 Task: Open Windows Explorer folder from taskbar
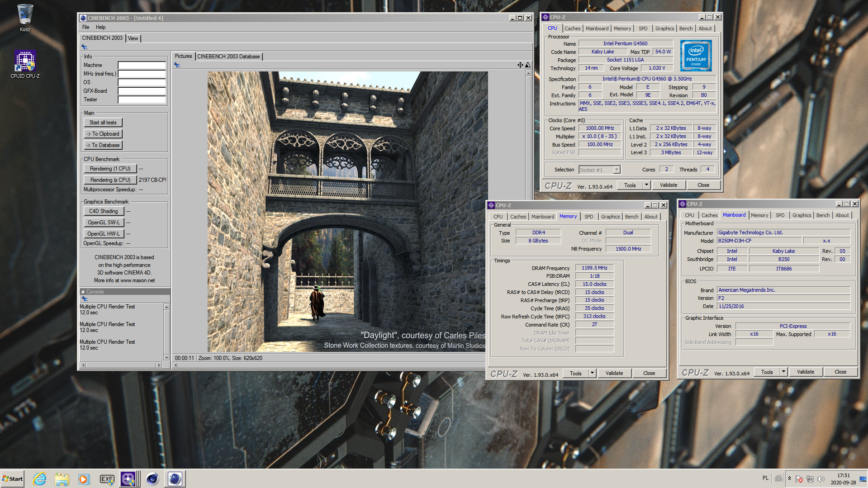point(62,479)
